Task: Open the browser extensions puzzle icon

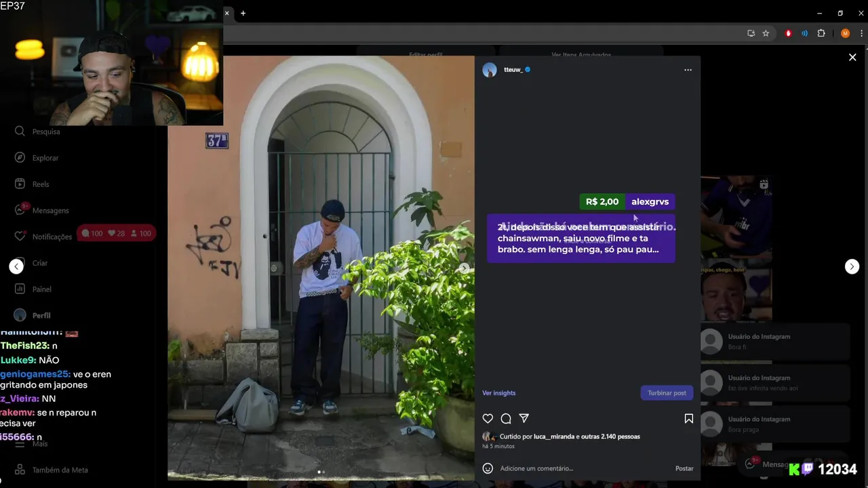Action: (821, 33)
